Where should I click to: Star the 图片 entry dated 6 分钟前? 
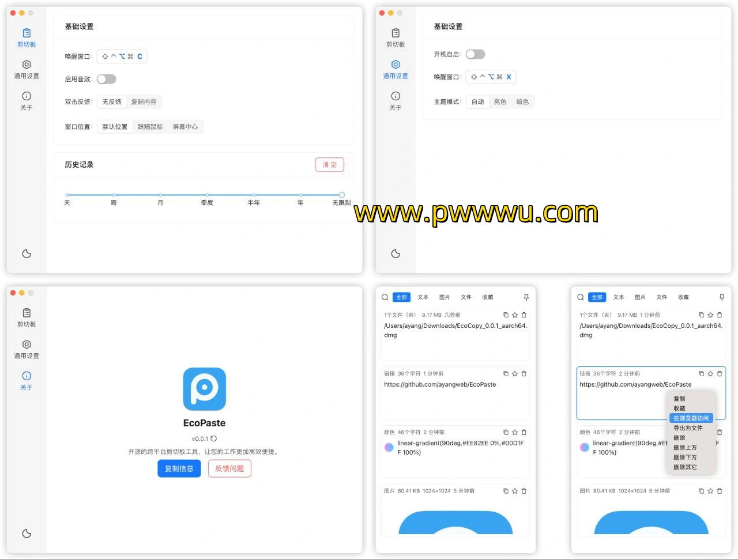(x=710, y=491)
